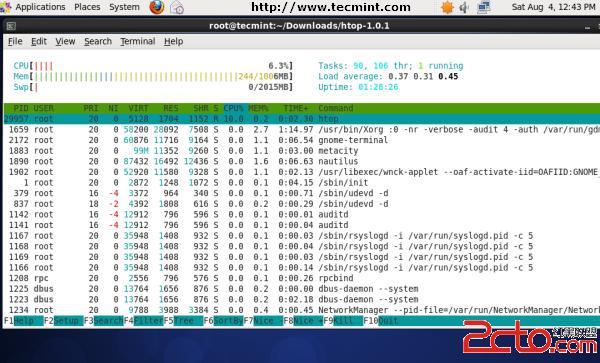Image resolution: width=600 pixels, height=363 pixels.
Task: Click the terminal window title bar text
Action: pyautogui.click(x=299, y=26)
